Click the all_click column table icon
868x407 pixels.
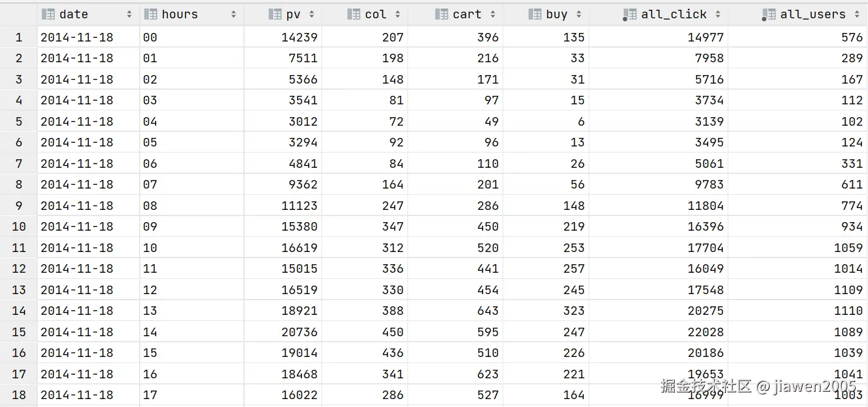tap(629, 14)
